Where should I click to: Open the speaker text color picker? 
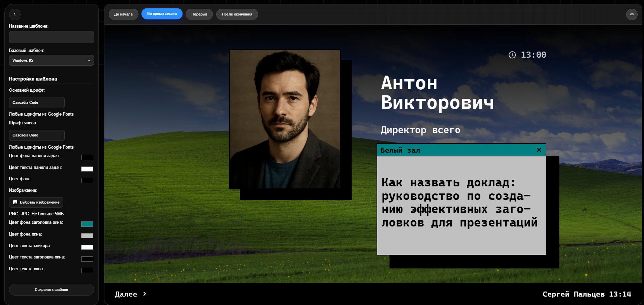tap(87, 247)
